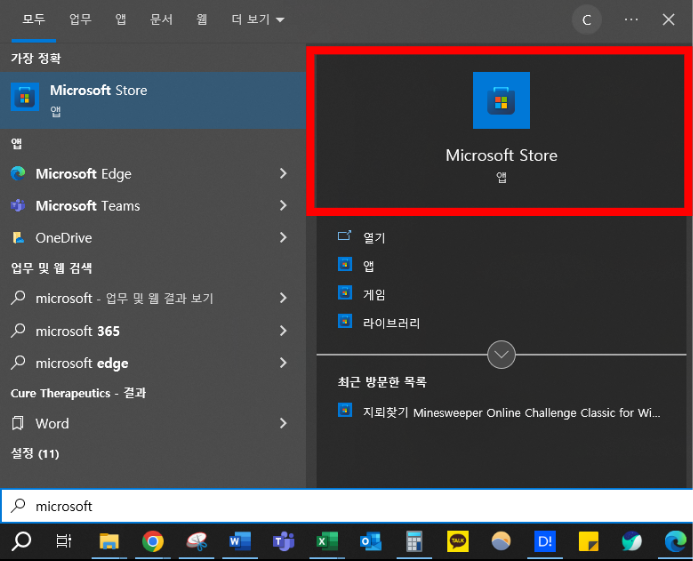This screenshot has height=561, width=693.
Task: Open Excel from the taskbar
Action: point(327,541)
